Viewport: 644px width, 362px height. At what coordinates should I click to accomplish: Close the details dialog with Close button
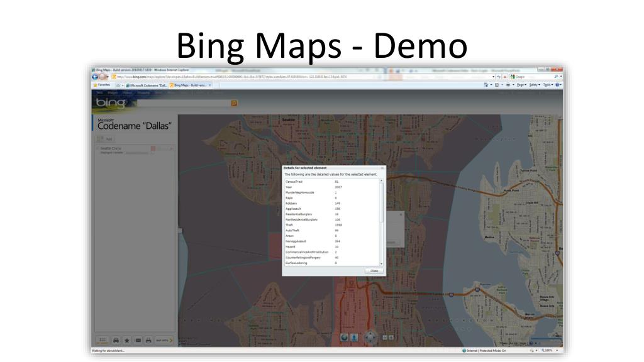click(374, 271)
